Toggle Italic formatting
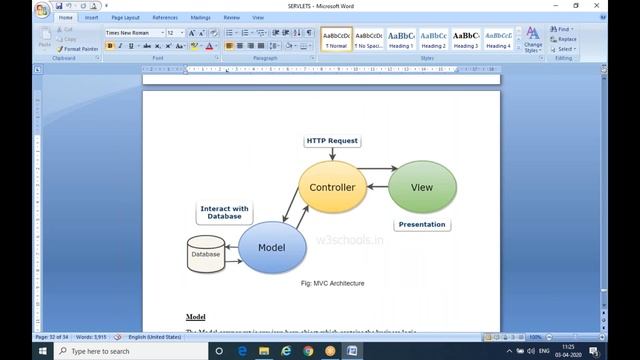640x360 pixels. coord(120,46)
